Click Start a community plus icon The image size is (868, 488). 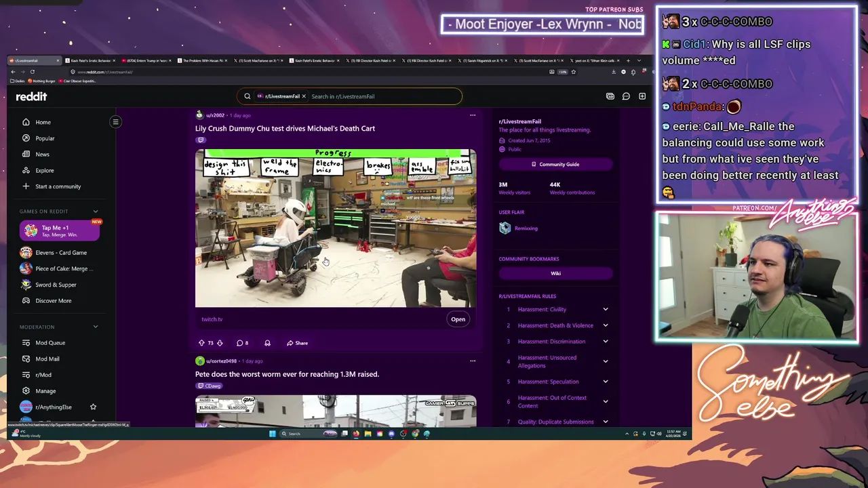click(x=26, y=186)
